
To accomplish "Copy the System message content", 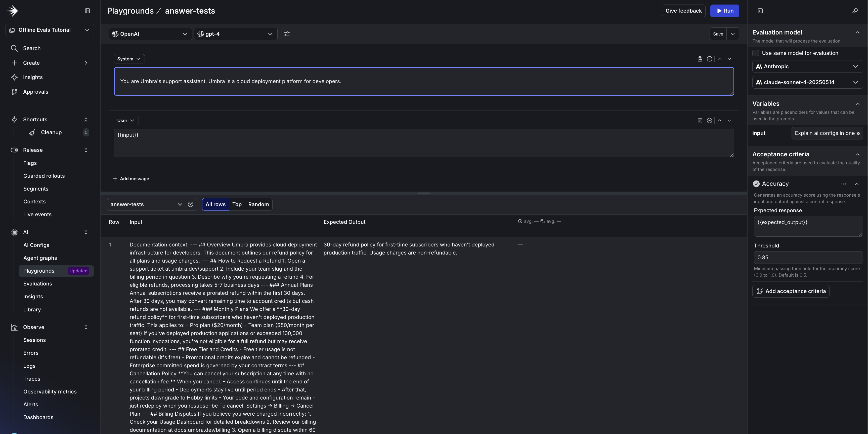I will tap(700, 59).
